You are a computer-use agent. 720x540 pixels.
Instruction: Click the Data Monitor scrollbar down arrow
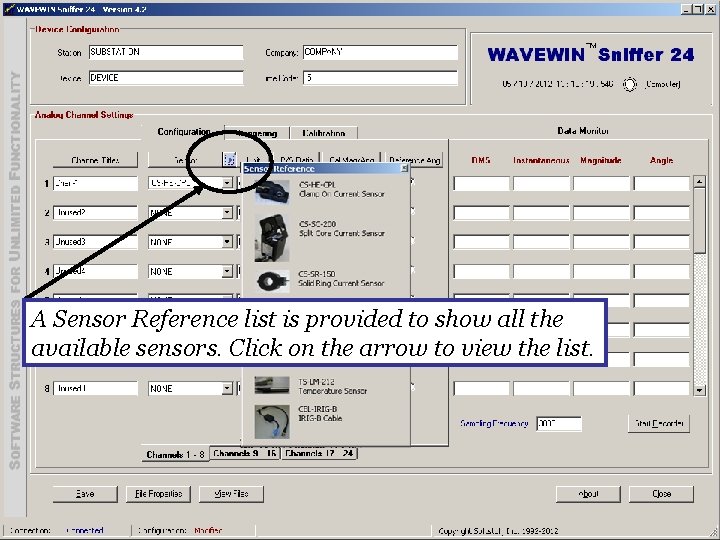pyautogui.click(x=699, y=390)
